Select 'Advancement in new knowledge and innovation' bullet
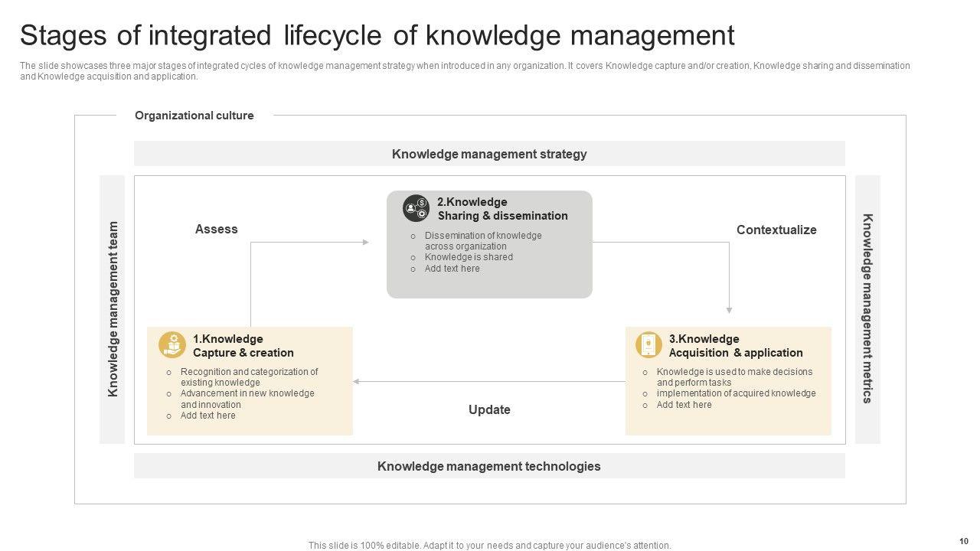The image size is (980, 551). coord(247,399)
